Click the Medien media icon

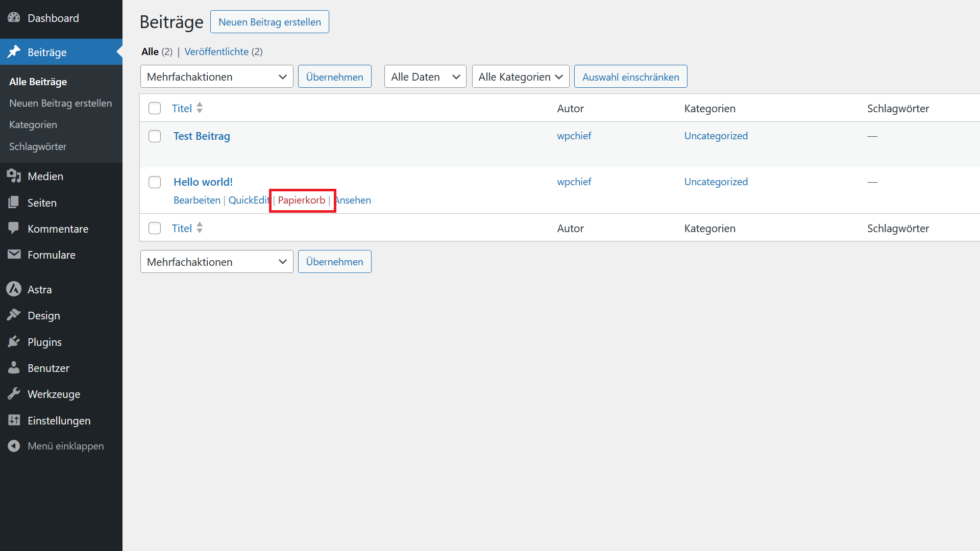[14, 176]
